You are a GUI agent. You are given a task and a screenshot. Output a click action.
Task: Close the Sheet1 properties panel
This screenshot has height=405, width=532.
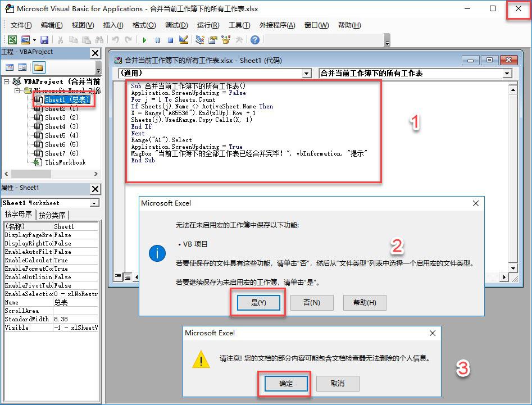[96, 189]
